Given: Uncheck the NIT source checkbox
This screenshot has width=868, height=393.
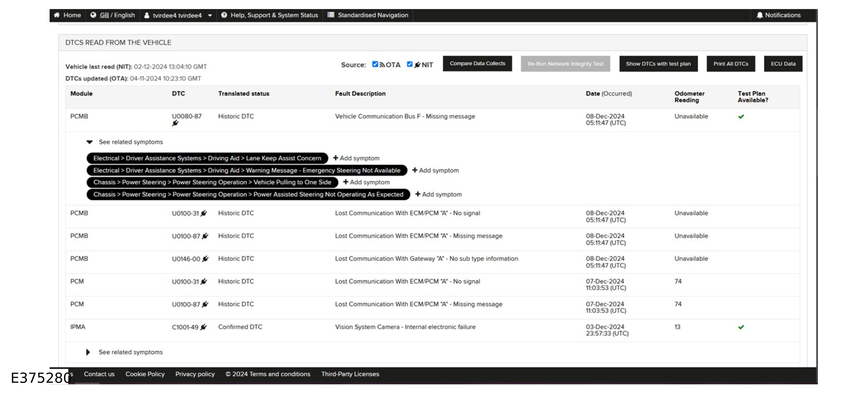Looking at the screenshot, I should [409, 64].
